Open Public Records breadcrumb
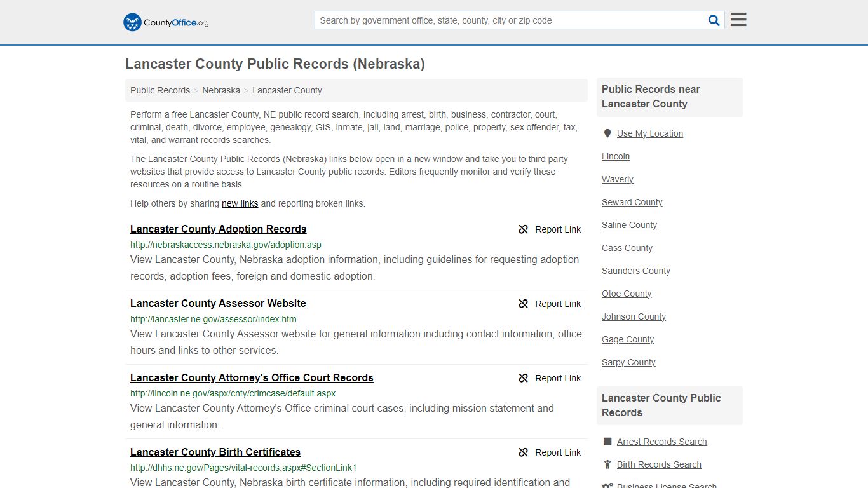 160,90
